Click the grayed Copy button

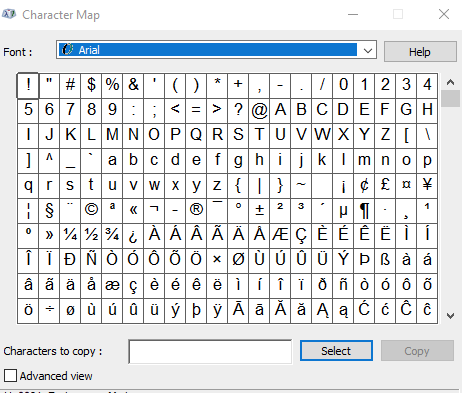[x=417, y=351]
